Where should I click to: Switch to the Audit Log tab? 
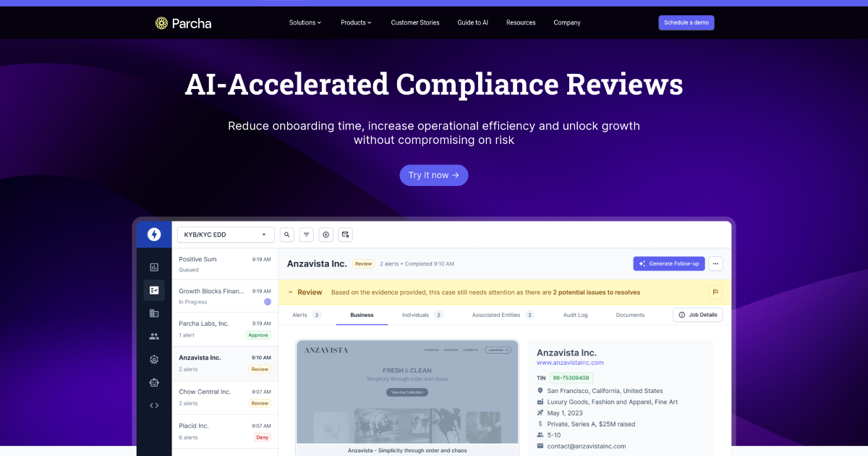tap(575, 315)
